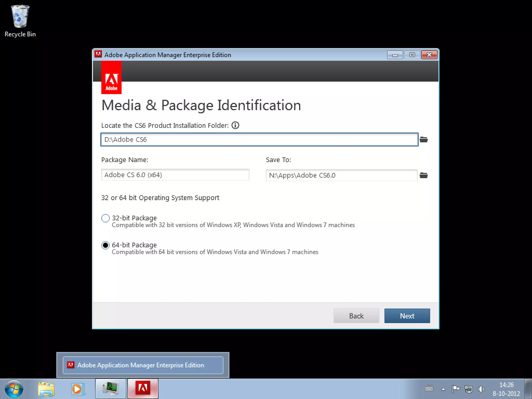Edit the Package Name field
This screenshot has height=399, width=532.
coord(175,175)
